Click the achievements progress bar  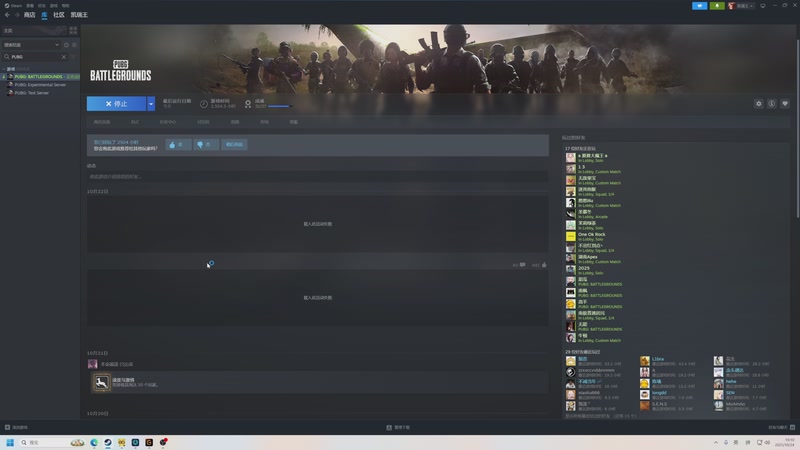(280, 106)
